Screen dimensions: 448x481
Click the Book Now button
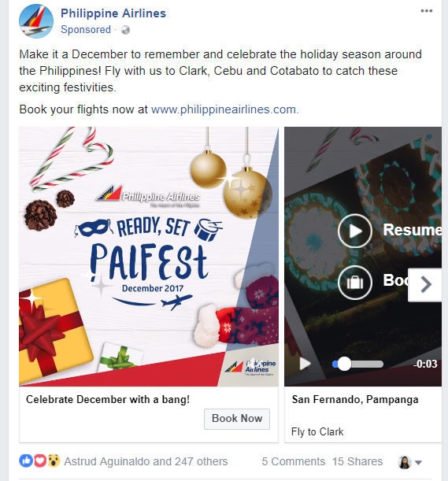pos(237,419)
